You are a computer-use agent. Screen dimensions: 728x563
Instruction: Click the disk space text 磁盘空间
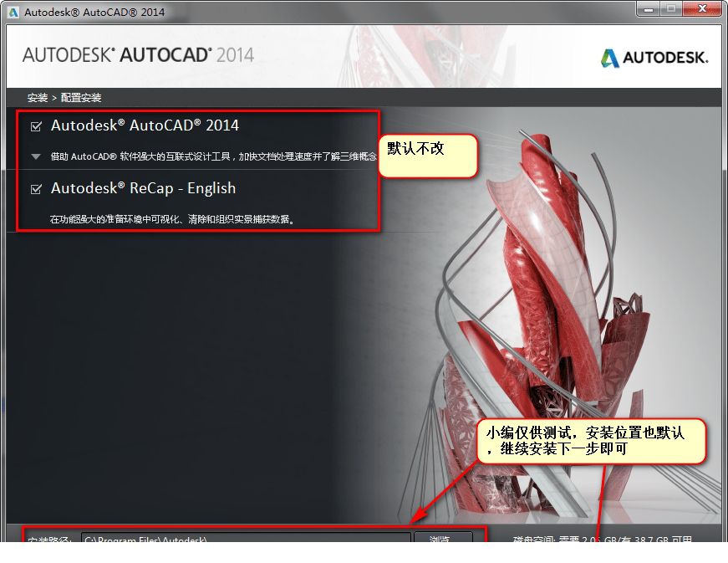(x=602, y=539)
